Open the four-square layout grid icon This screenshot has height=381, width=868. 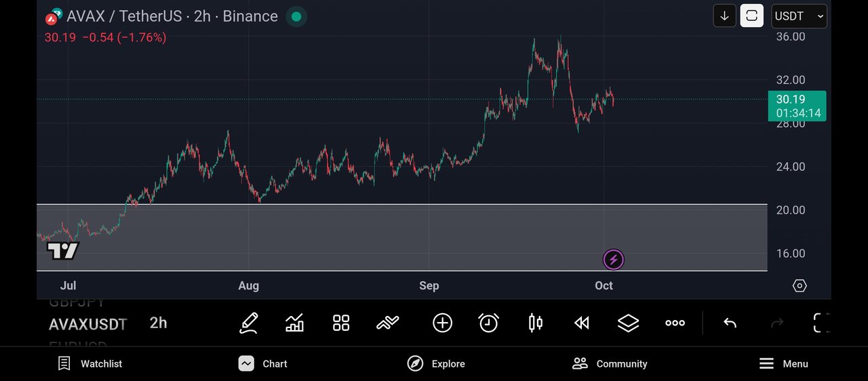click(x=341, y=323)
